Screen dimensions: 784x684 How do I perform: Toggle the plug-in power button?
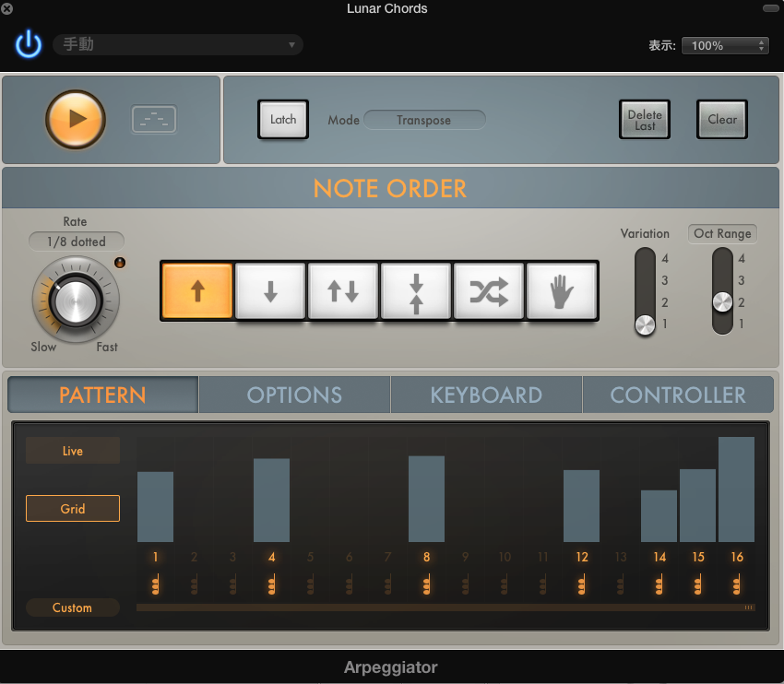(x=28, y=44)
